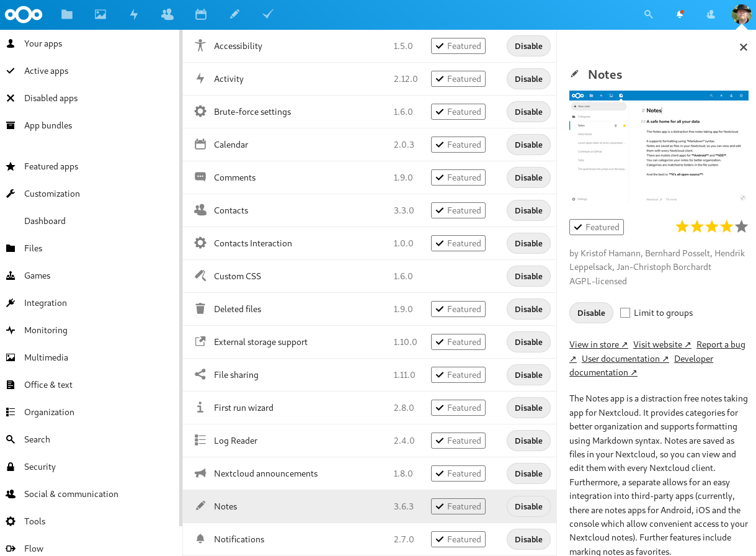Toggle the Limit to groups checkbox
The width and height of the screenshot is (756, 556).
(x=625, y=313)
